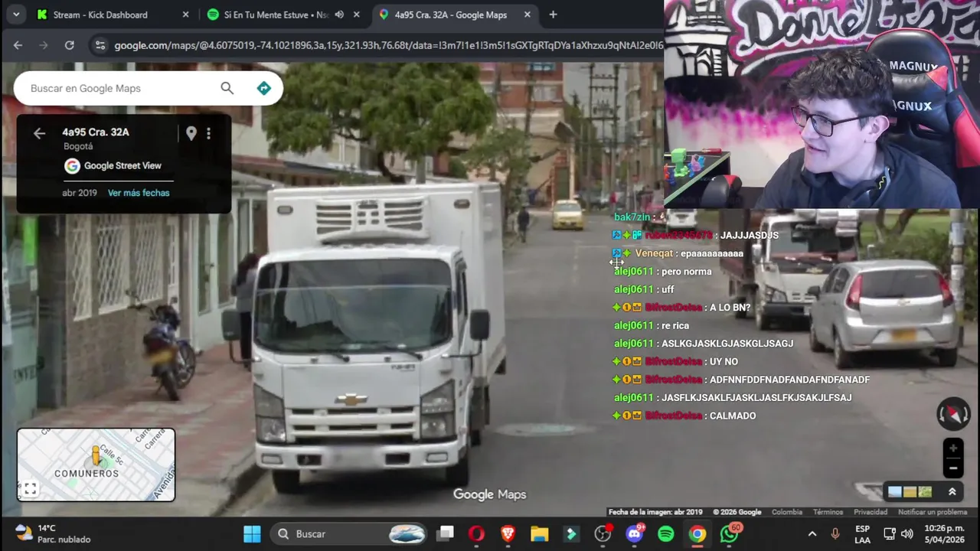Click the Colombia region link

pos(787,512)
